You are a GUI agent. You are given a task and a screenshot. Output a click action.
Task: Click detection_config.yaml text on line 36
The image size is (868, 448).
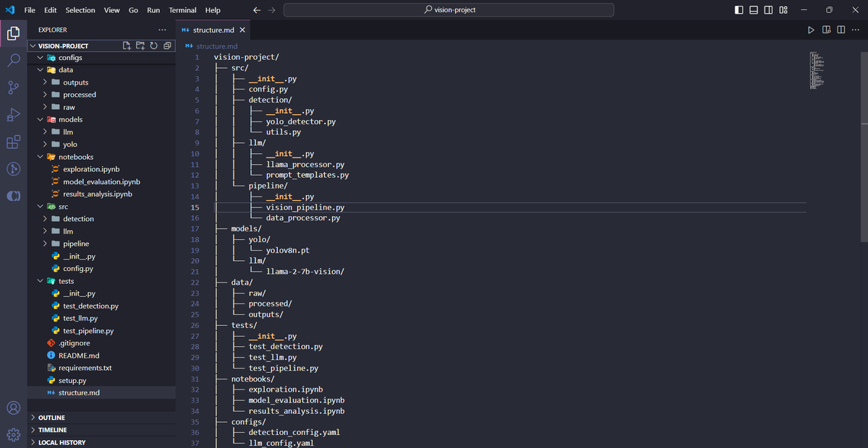click(x=294, y=432)
